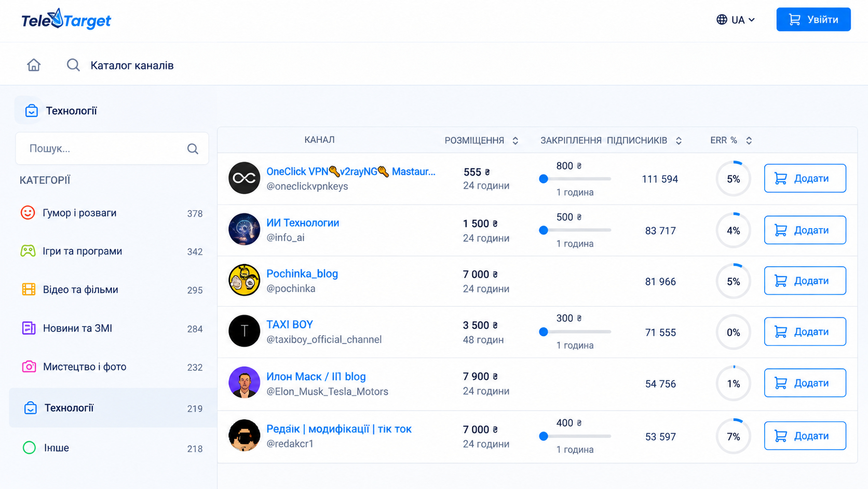Sort by Розміщення column arrows
This screenshot has height=489, width=868.
(515, 141)
